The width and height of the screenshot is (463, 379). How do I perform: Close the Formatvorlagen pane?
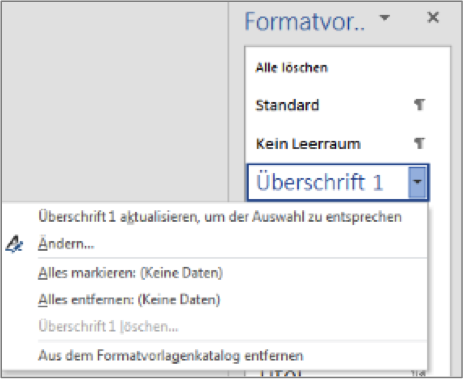(x=433, y=17)
